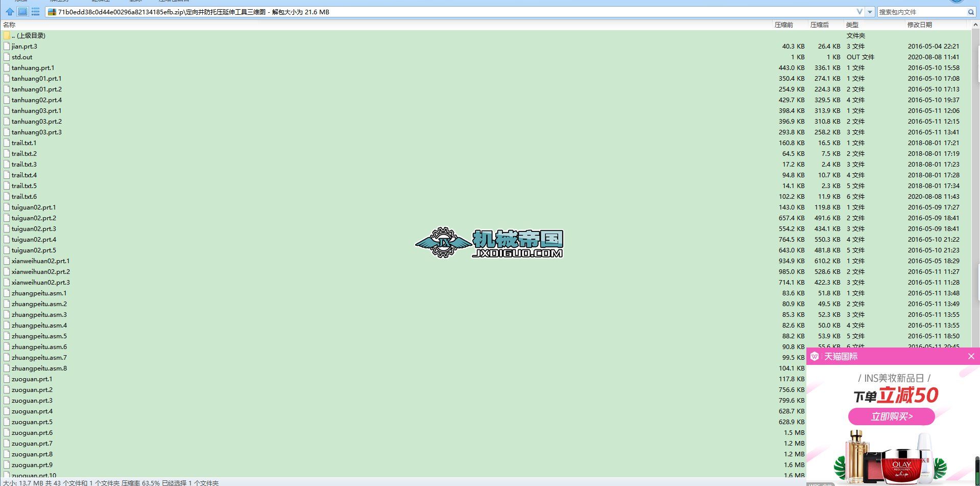Select the parent directory folder icon
Screen dimensions: 980x486
coord(7,35)
